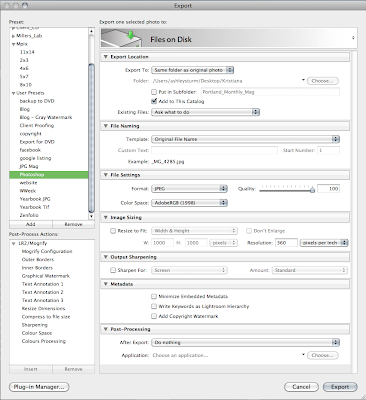Image resolution: width=366 pixels, height=400 pixels.
Task: Open the Existing Files dropdown
Action: (205, 112)
